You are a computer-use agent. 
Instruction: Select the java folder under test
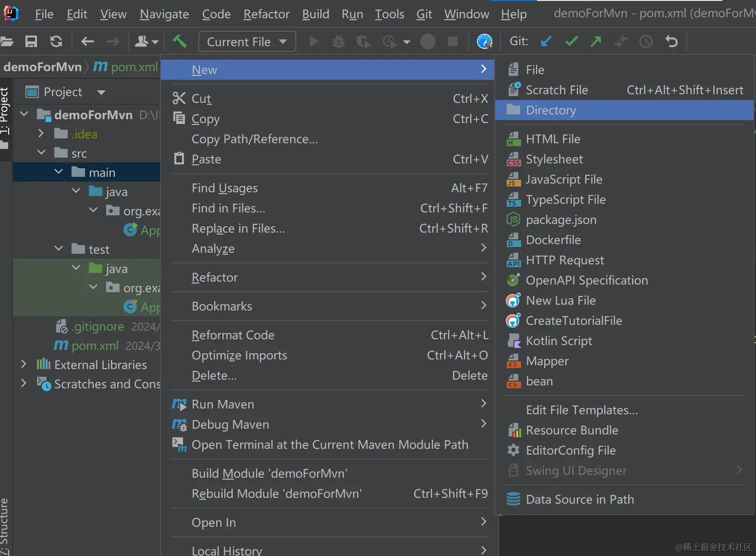(x=117, y=269)
